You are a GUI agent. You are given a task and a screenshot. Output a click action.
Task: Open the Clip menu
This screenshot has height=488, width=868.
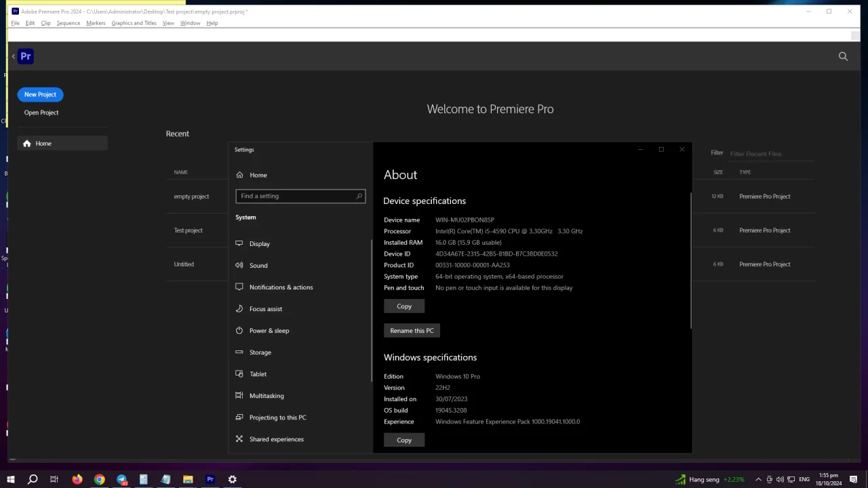coord(45,23)
